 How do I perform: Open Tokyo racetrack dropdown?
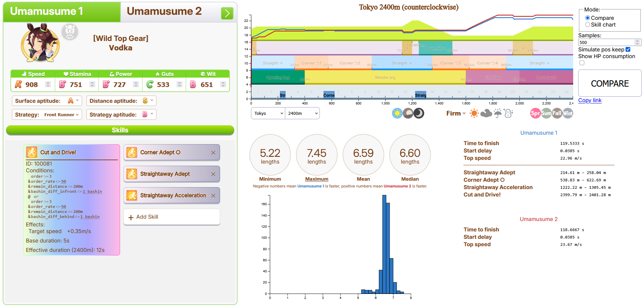point(268,113)
